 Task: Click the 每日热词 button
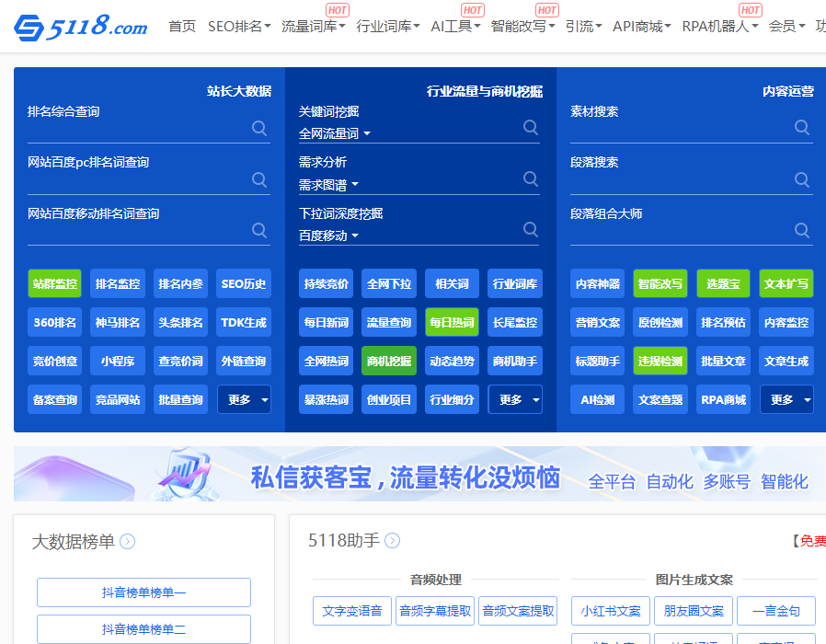[452, 322]
